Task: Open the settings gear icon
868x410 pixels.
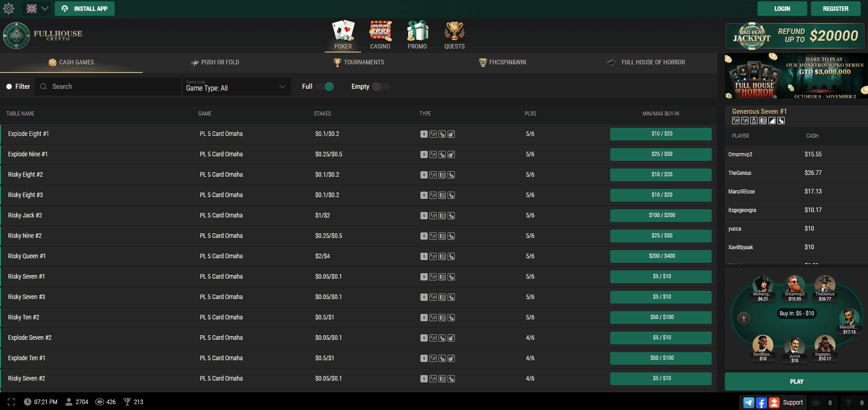Action: [9, 9]
